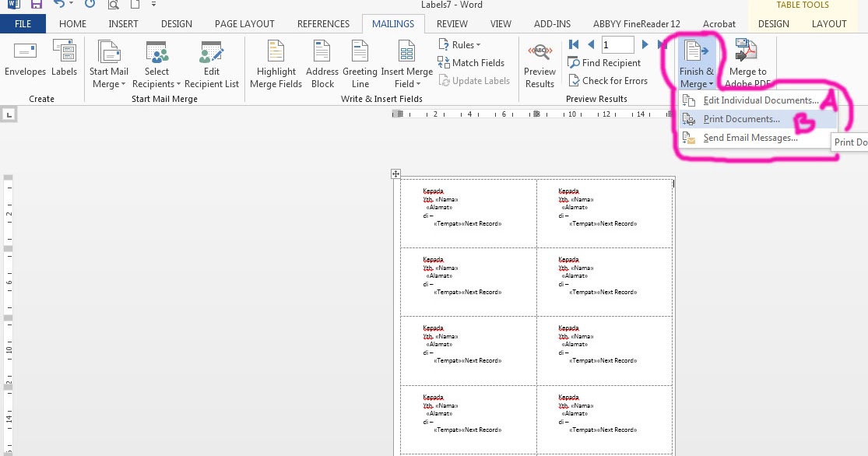Open the Table Tools DESIGN tab
Screen dimensions: 868x456
[x=773, y=24]
